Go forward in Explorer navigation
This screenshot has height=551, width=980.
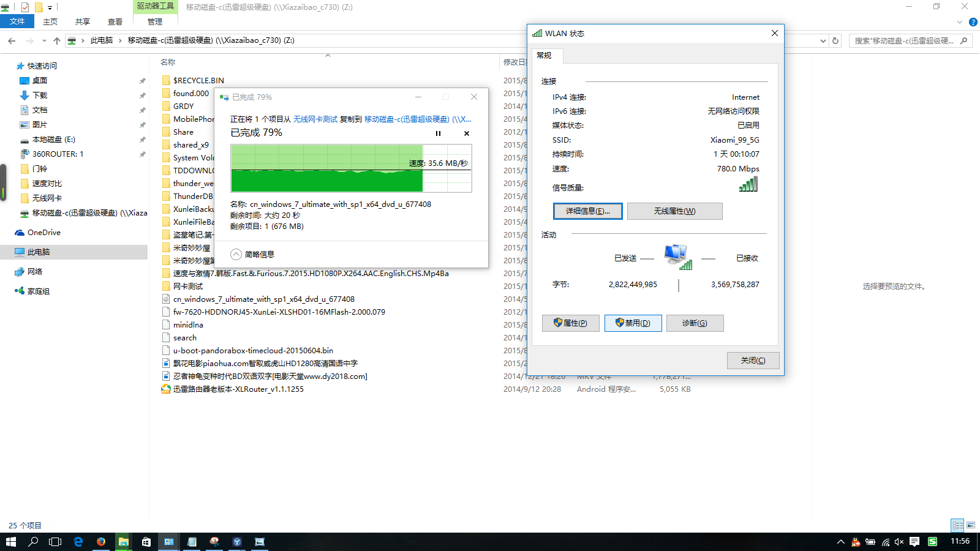[x=29, y=41]
